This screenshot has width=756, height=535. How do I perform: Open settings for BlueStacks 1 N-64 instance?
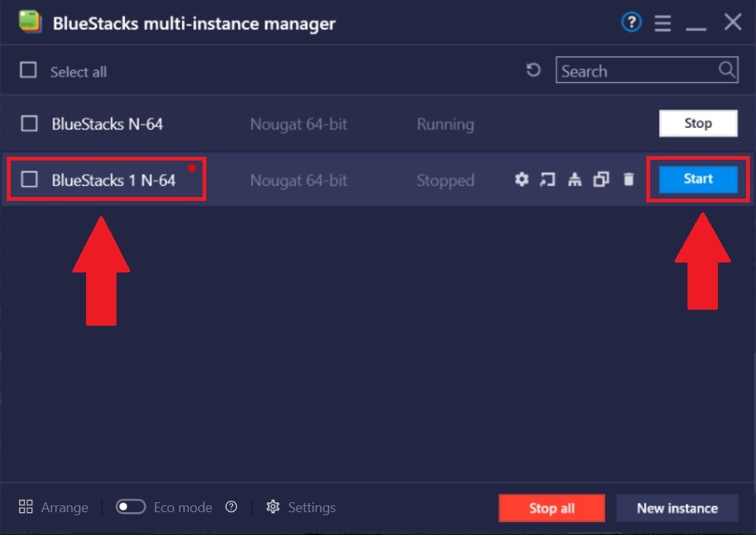(522, 180)
